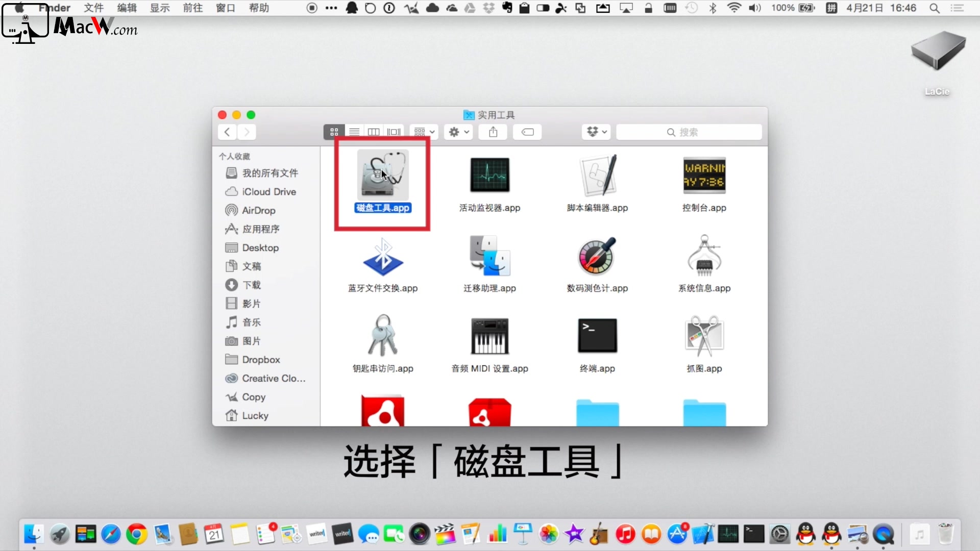Open the 文件 menu
This screenshot has width=980, height=551.
tap(94, 8)
